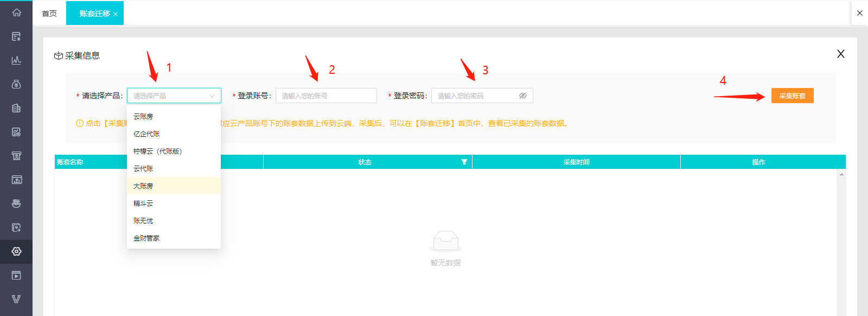Image resolution: width=868 pixels, height=316 pixels.
Task: Open the 状态 column filter icon
Action: (464, 162)
